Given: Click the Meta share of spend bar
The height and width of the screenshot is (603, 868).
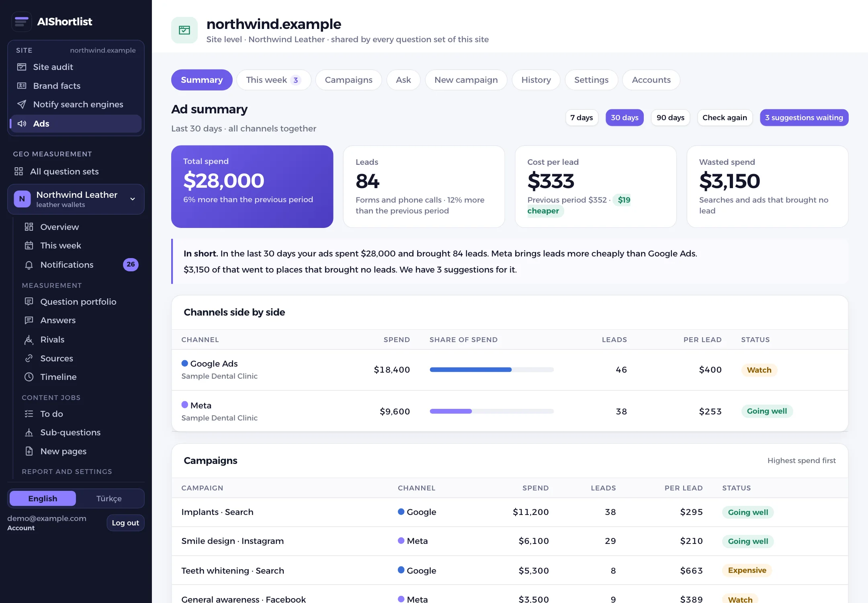Looking at the screenshot, I should point(491,411).
